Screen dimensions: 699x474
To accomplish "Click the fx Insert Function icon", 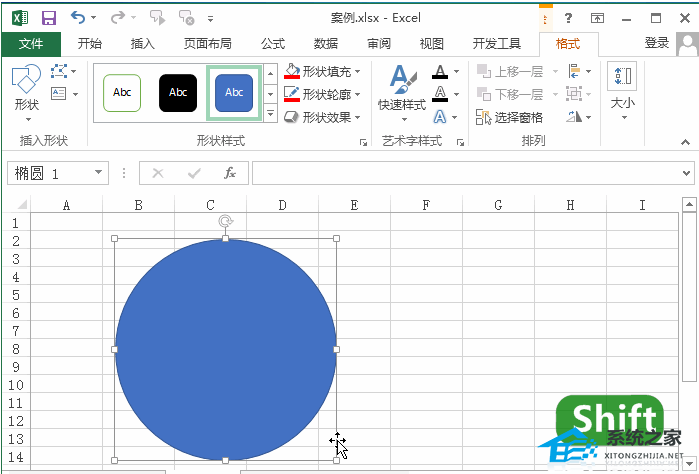I will pyautogui.click(x=230, y=173).
